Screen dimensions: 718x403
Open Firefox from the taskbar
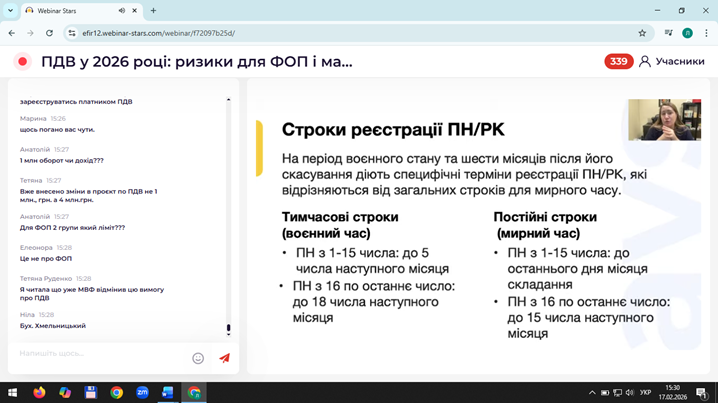point(39,392)
